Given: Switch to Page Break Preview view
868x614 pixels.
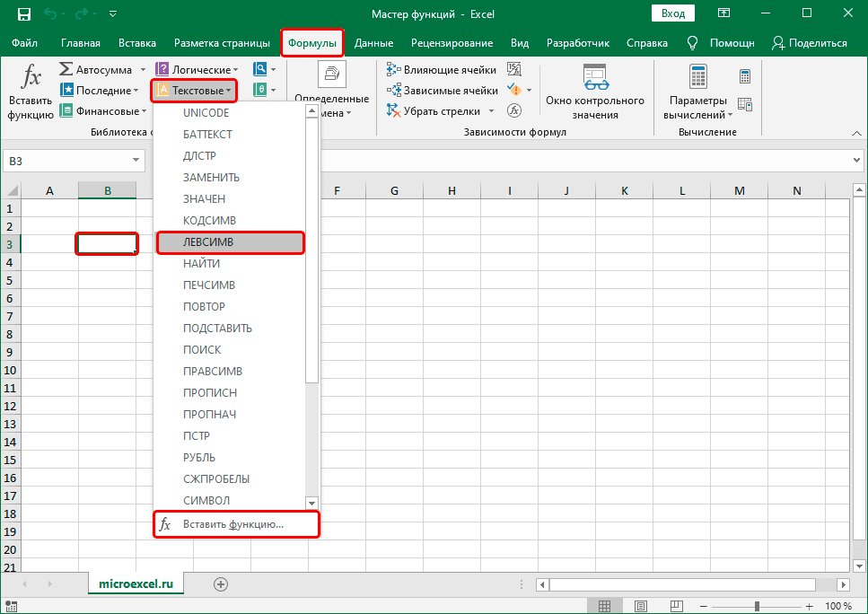Looking at the screenshot, I should coord(677,606).
